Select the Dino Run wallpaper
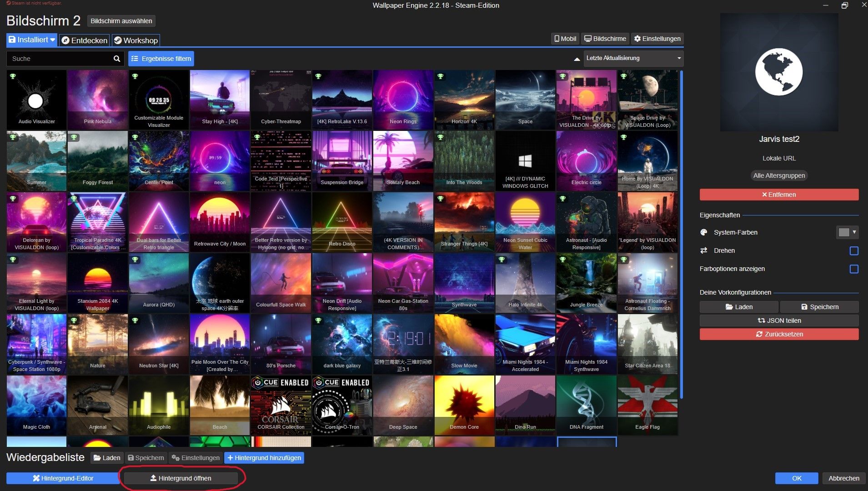 (525, 406)
